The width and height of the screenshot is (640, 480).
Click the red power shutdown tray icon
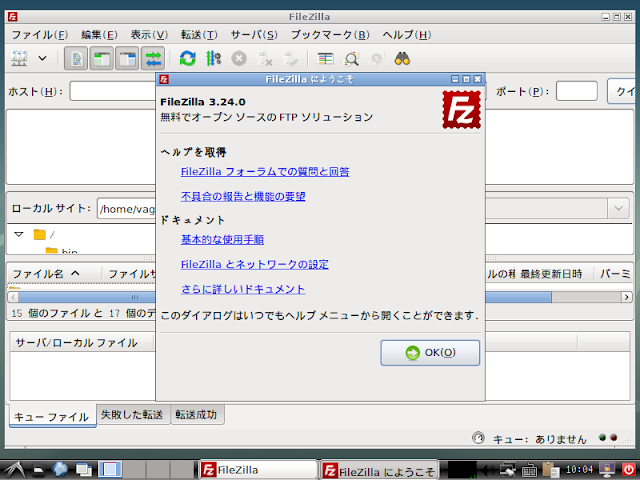[629, 470]
